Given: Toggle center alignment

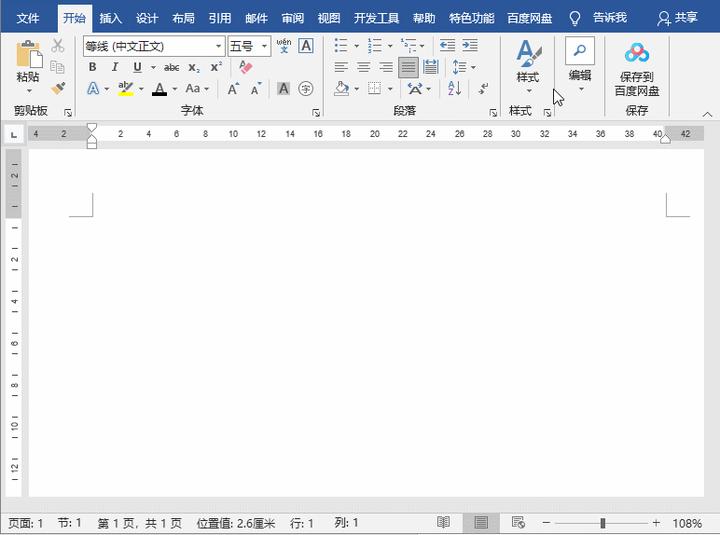Looking at the screenshot, I should 364,67.
